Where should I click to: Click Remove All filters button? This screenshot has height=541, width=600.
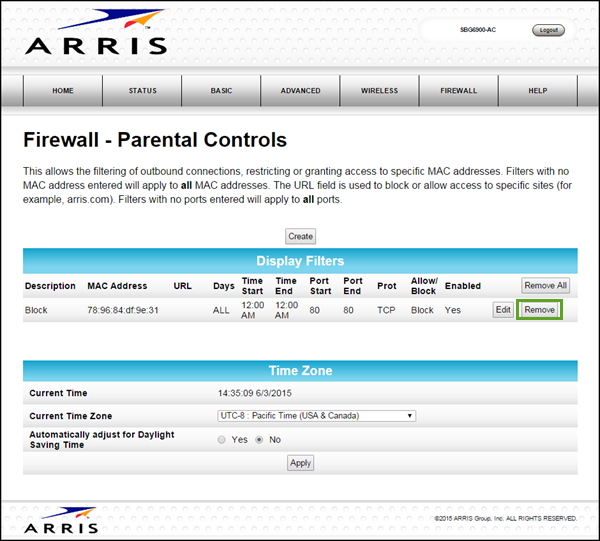coord(545,285)
